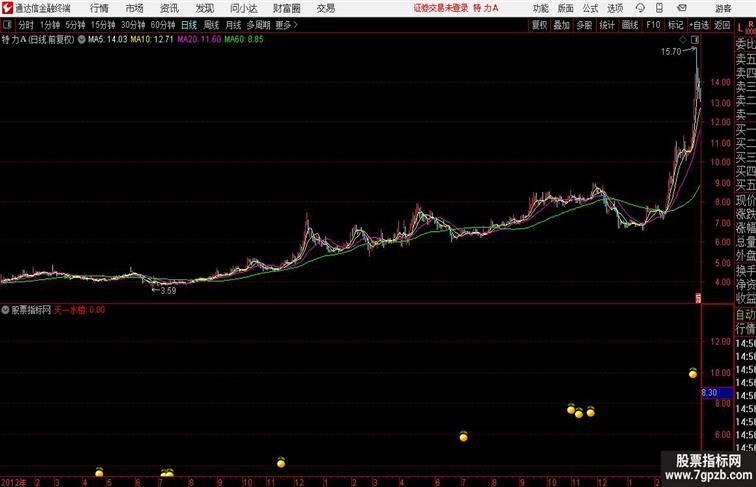Switch to 5分钟 period

coord(75,25)
